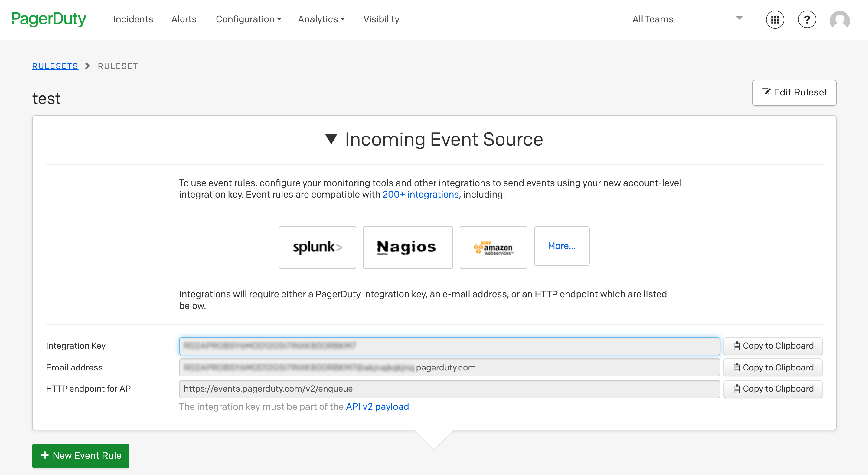The height and width of the screenshot is (475, 868).
Task: Focus the Email address field
Action: coord(449,368)
